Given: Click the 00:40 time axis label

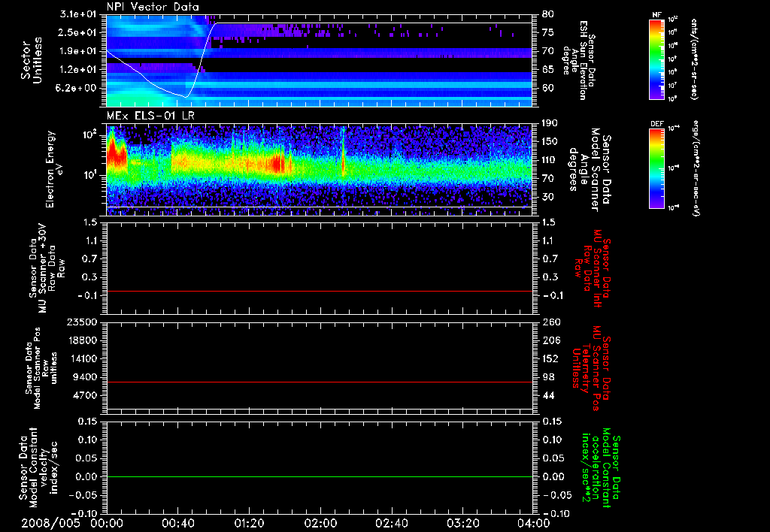Looking at the screenshot, I should click(x=177, y=523).
